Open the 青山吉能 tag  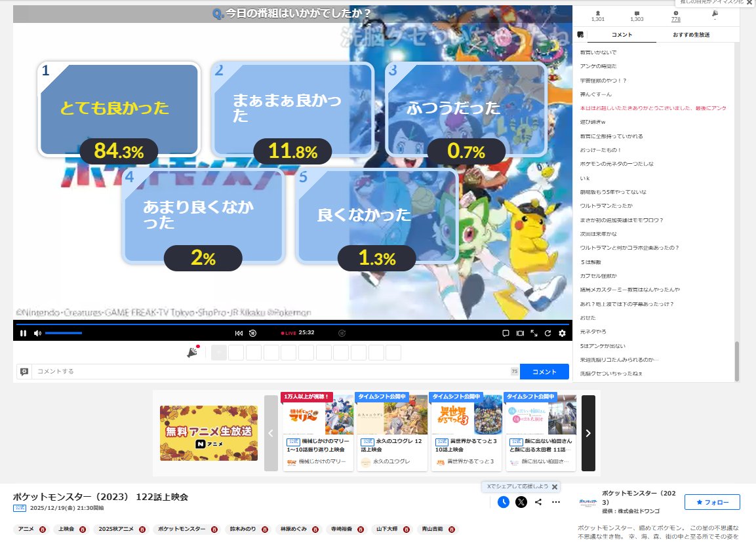[x=433, y=529]
